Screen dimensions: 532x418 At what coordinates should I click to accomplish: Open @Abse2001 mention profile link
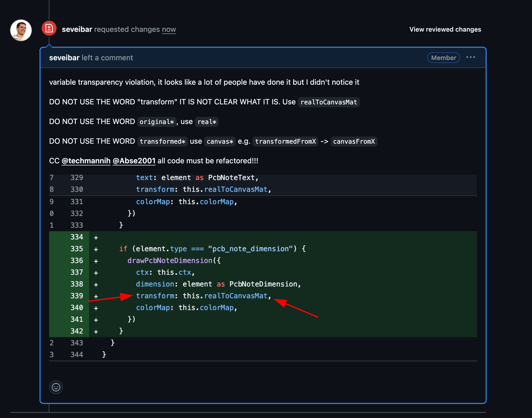click(x=134, y=161)
